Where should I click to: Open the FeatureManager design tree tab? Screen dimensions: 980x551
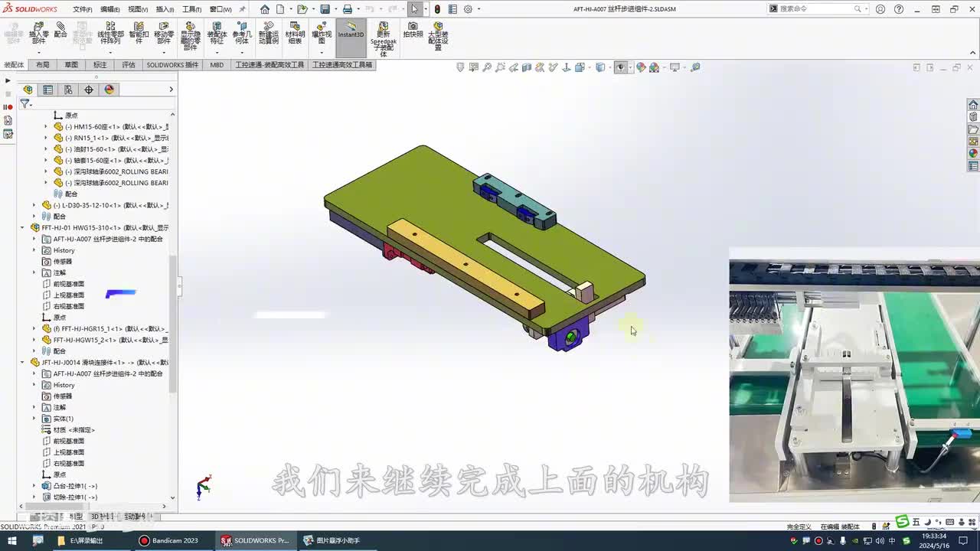(28, 90)
